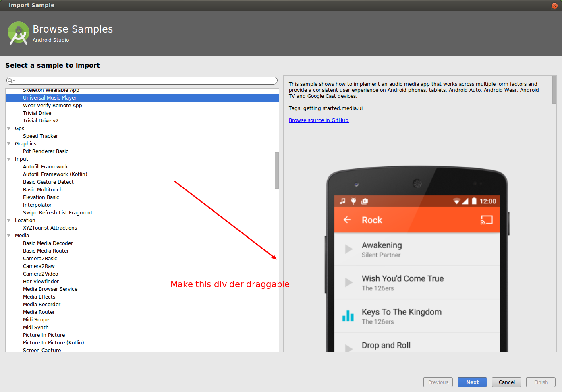Click play icon next to Wish You'd Come True
Viewport: 562px width, 392px height.
pyautogui.click(x=348, y=282)
